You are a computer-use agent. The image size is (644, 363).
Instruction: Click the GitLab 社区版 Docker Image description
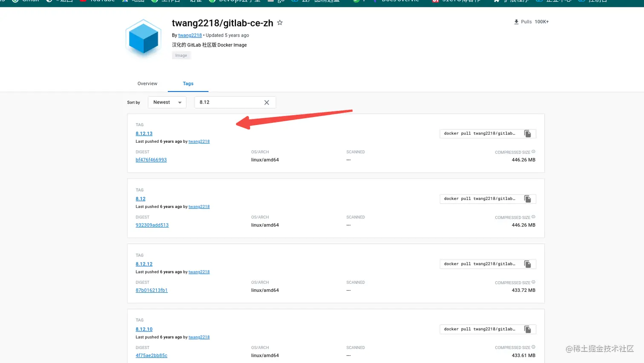click(x=209, y=45)
